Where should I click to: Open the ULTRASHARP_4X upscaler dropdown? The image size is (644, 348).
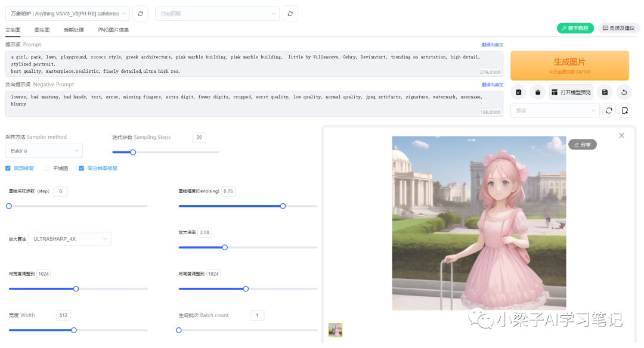69,239
